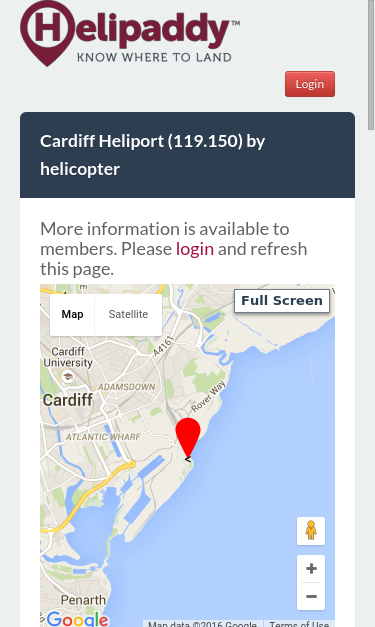Viewport: 375px width, 627px height.
Task: Click the Penarth label on the map
Action: point(84,600)
